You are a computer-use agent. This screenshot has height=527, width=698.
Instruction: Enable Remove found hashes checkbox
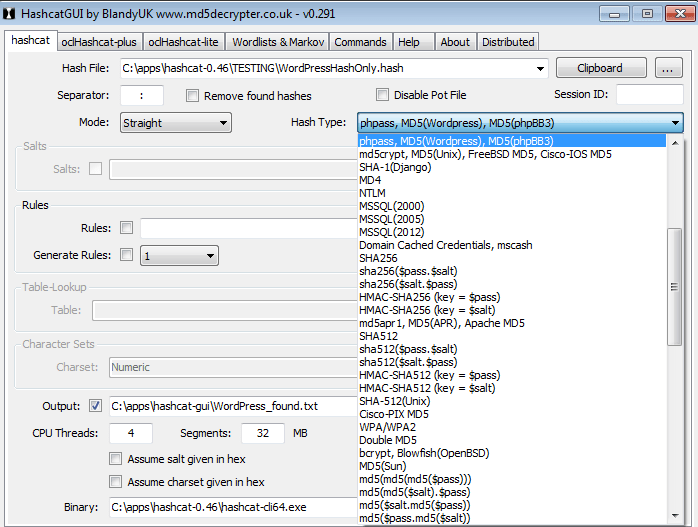coord(192,96)
